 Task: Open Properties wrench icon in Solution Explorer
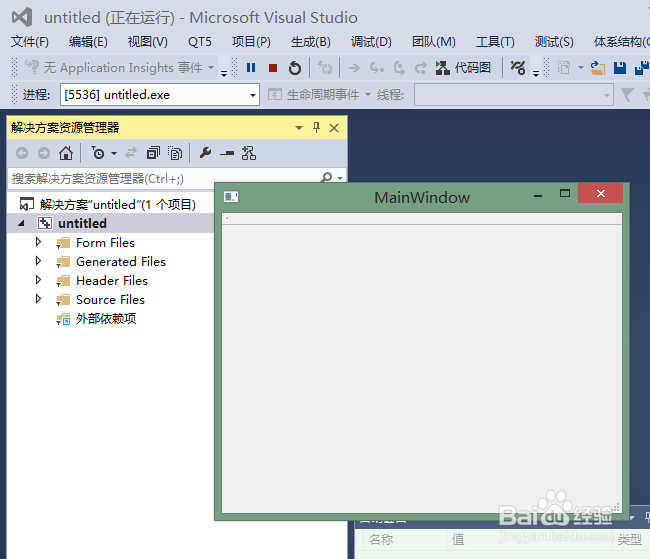pos(205,153)
